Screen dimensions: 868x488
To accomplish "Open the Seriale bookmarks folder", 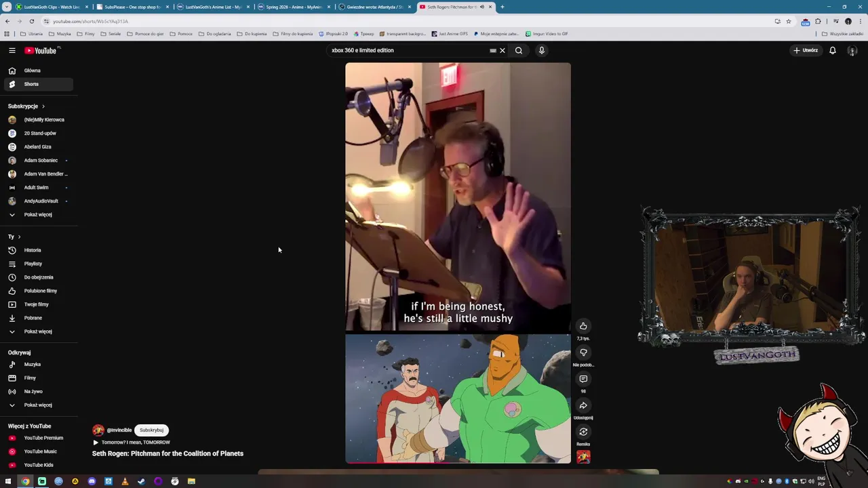I will point(111,34).
